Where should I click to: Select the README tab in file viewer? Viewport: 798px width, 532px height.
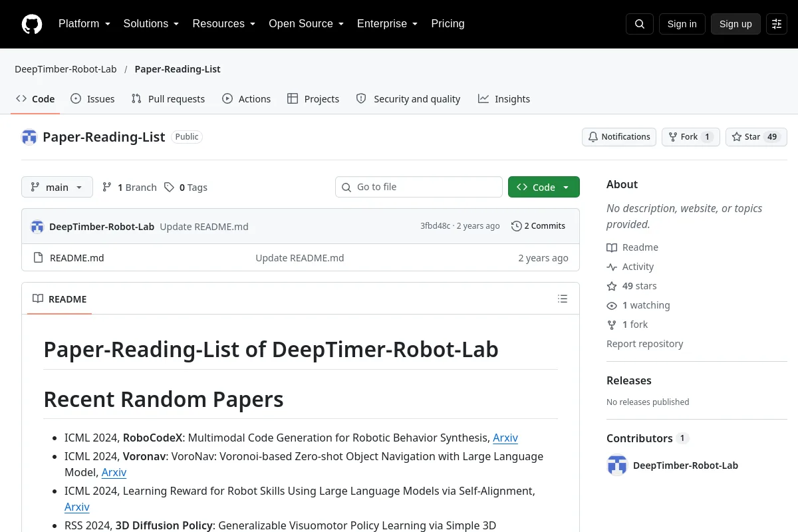[60, 299]
